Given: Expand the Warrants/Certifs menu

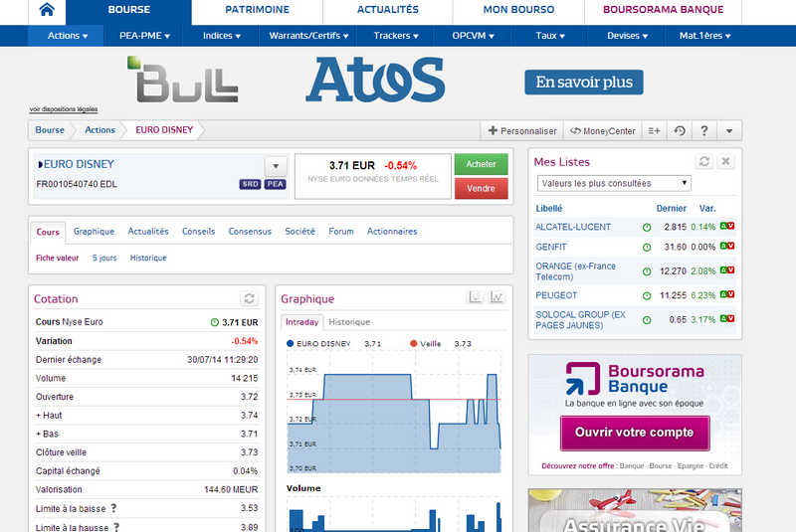Looking at the screenshot, I should (x=308, y=36).
